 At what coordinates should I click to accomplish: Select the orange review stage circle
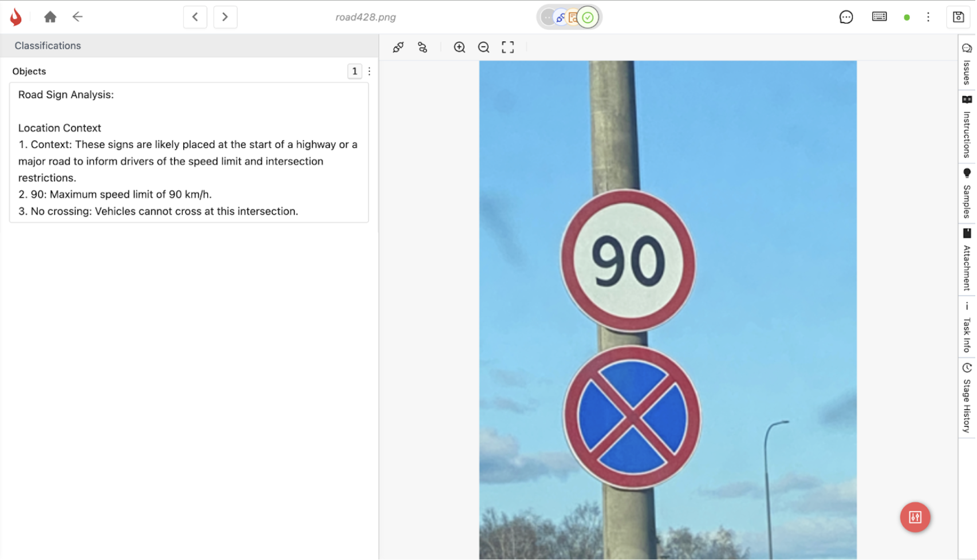(x=573, y=18)
